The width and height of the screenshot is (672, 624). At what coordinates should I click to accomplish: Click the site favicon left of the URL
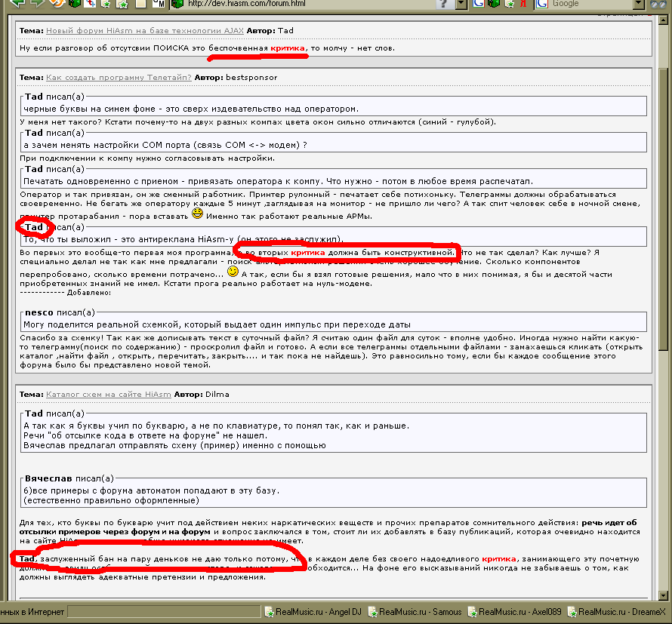point(177,4)
